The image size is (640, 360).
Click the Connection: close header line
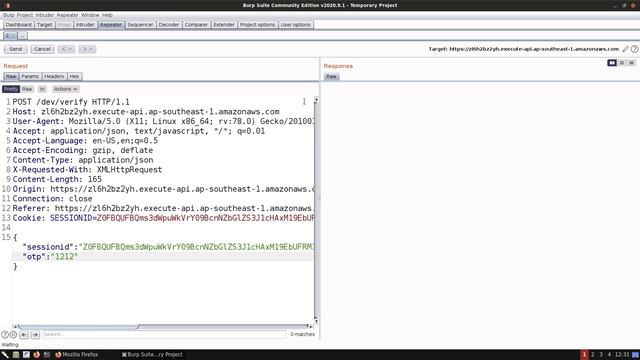click(x=52, y=199)
